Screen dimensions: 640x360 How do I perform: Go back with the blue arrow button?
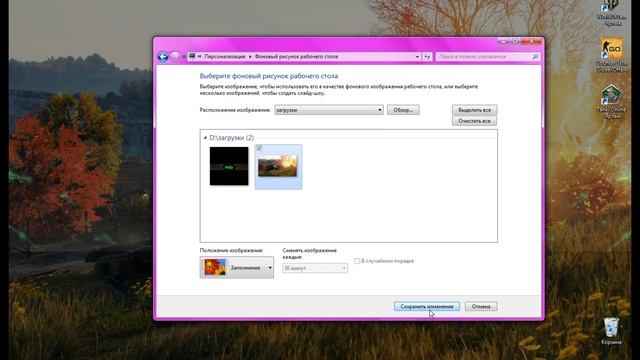pos(163,57)
